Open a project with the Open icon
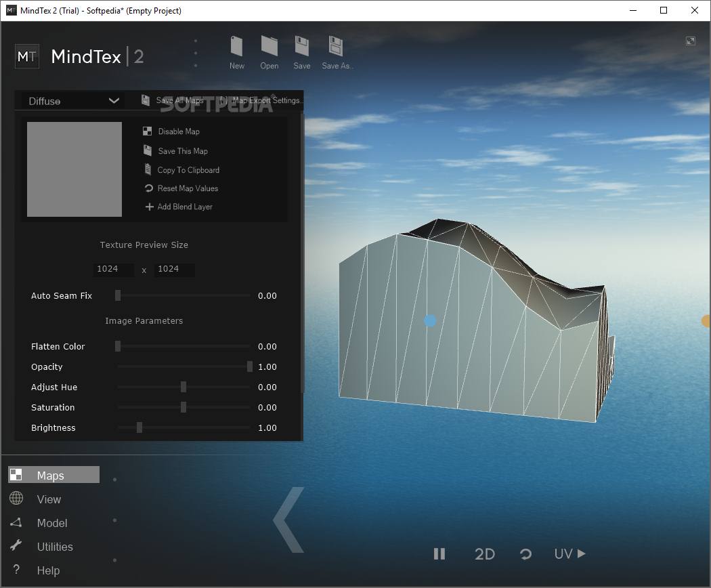The image size is (711, 588). (270, 46)
